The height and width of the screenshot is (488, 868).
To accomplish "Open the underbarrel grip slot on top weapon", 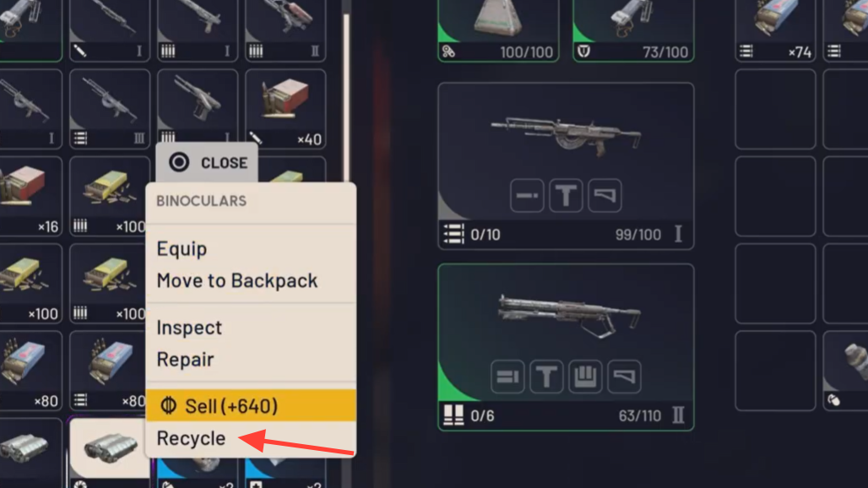I will (x=566, y=195).
